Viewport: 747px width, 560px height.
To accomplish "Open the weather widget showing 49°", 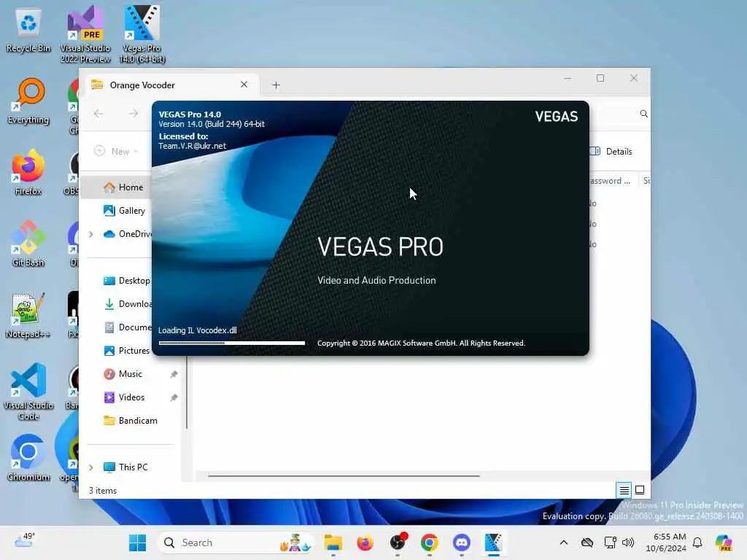I will click(24, 542).
